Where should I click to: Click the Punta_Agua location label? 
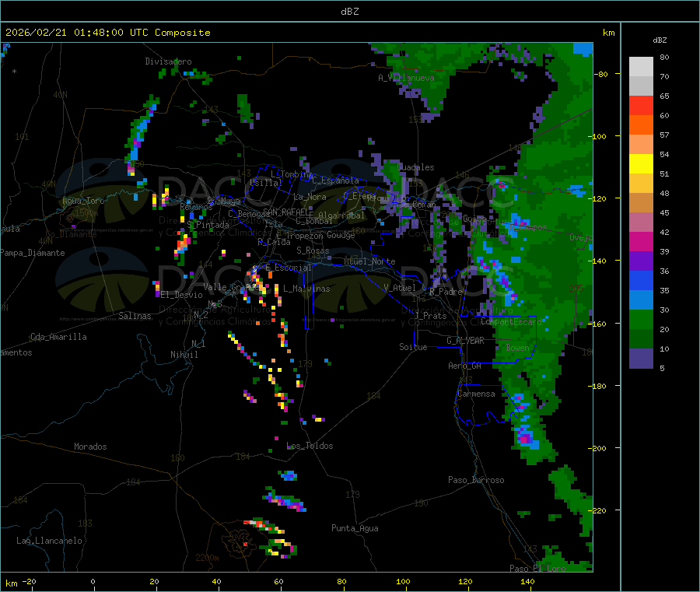pyautogui.click(x=355, y=528)
